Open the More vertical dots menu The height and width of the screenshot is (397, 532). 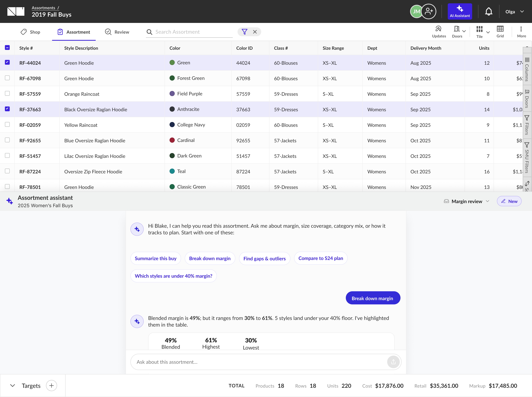click(521, 29)
